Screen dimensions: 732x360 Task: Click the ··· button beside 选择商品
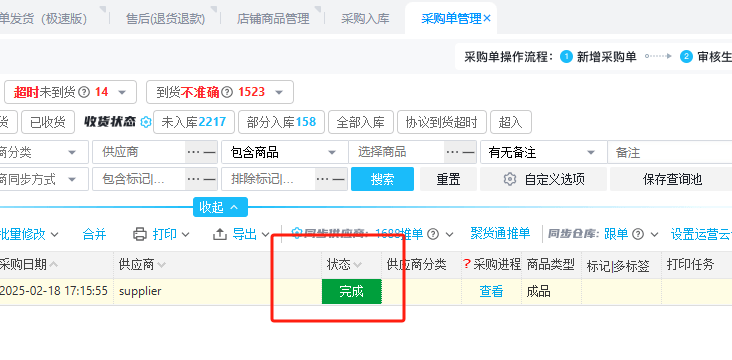click(x=452, y=152)
